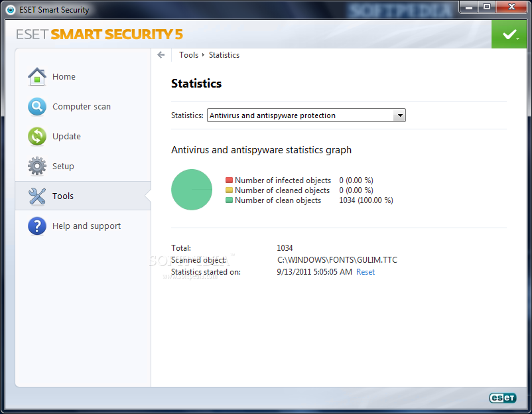Close the ESET Smart Security window
Image resolution: width=532 pixels, height=414 pixels.
pos(512,7)
